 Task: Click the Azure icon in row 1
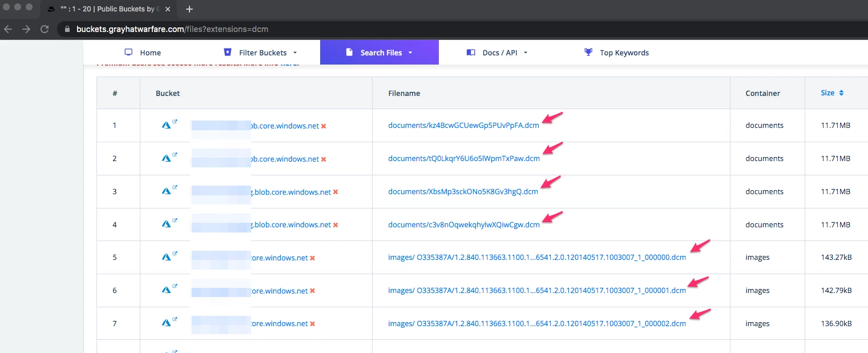pos(166,126)
